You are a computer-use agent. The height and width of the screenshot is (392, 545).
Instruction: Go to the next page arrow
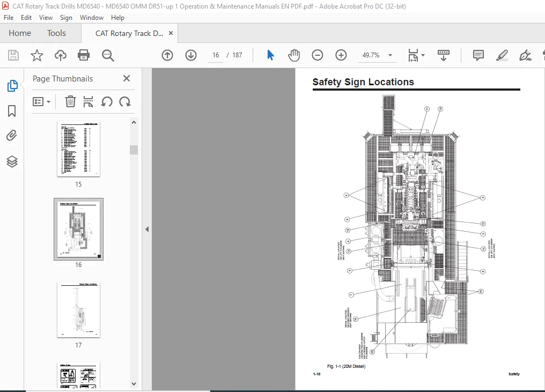(191, 55)
